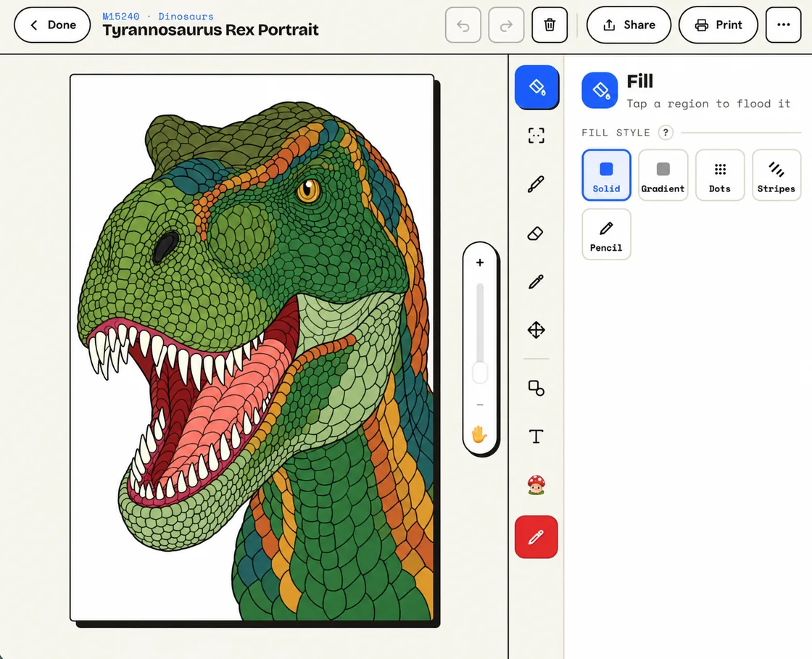Open the three-dot more options menu
Viewport: 812px width, 659px height.
pyautogui.click(x=784, y=25)
